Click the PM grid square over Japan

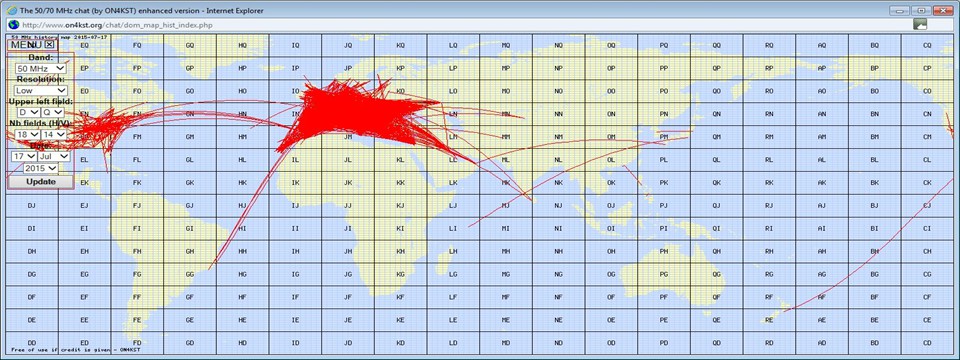[x=664, y=137]
